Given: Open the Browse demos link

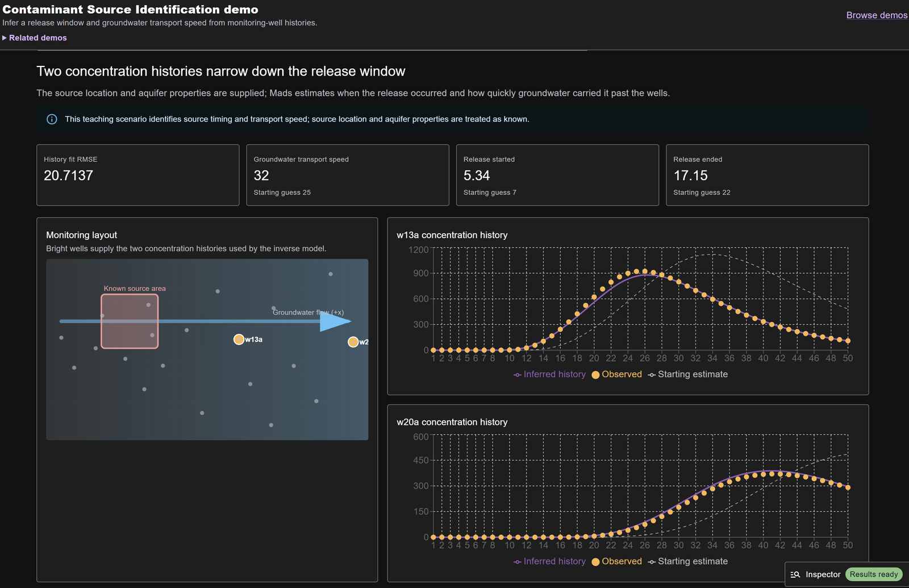Looking at the screenshot, I should [x=877, y=15].
